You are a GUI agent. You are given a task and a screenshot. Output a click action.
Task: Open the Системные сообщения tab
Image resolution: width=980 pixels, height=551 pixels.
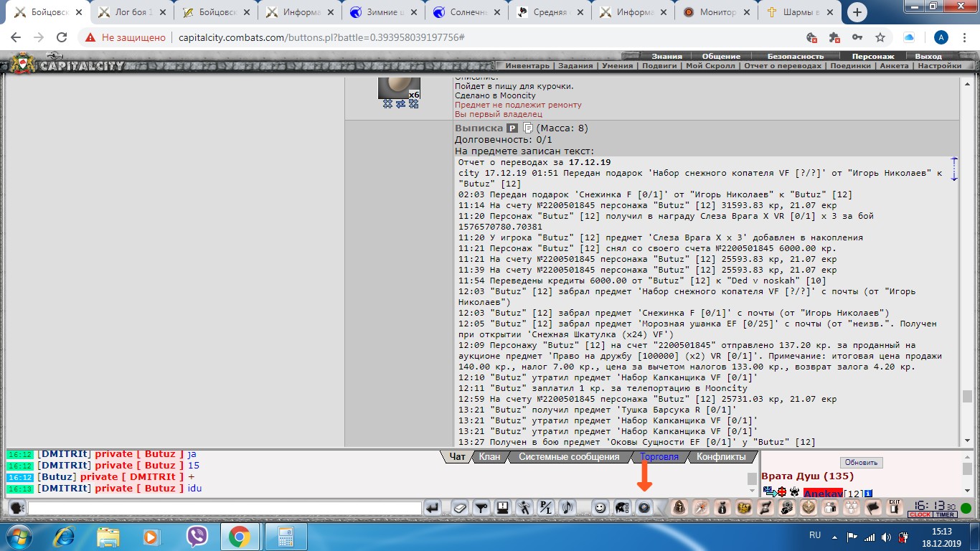pyautogui.click(x=569, y=456)
